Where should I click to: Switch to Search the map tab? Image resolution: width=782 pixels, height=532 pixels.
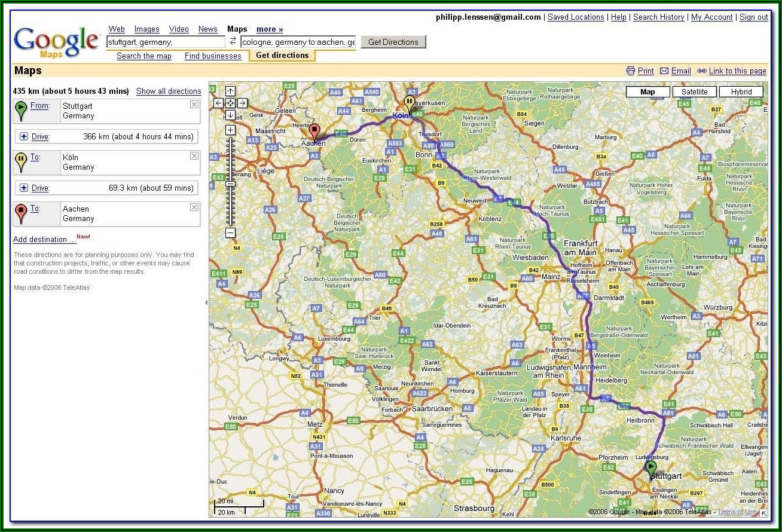point(143,56)
